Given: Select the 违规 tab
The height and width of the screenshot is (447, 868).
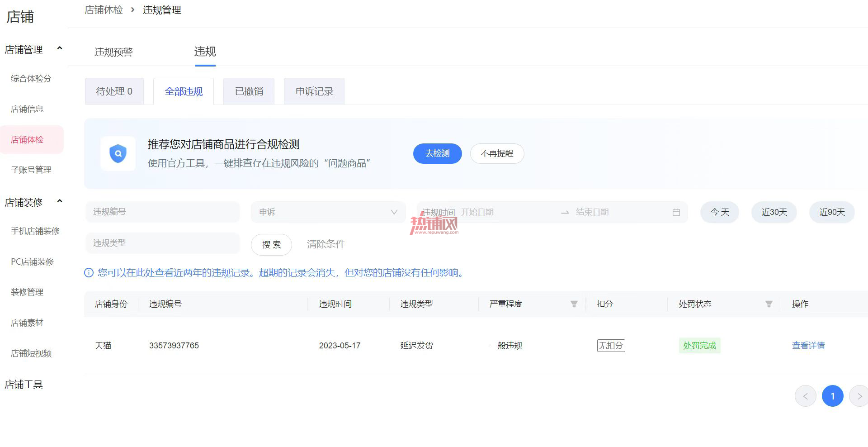Looking at the screenshot, I should 205,52.
